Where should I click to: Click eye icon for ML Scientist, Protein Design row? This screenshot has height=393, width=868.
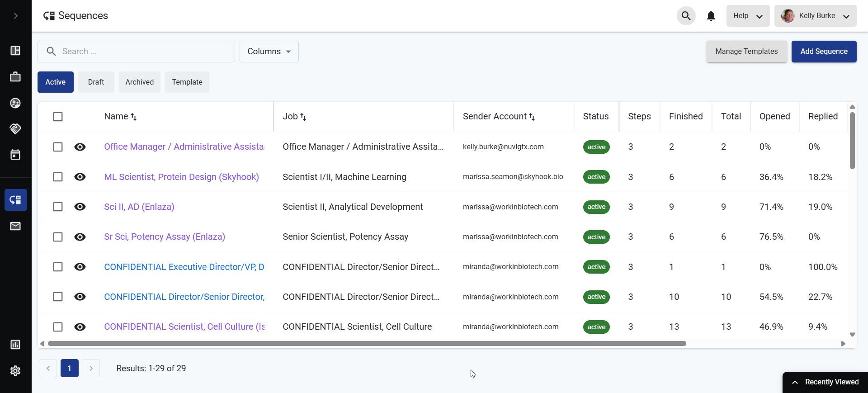click(x=80, y=177)
